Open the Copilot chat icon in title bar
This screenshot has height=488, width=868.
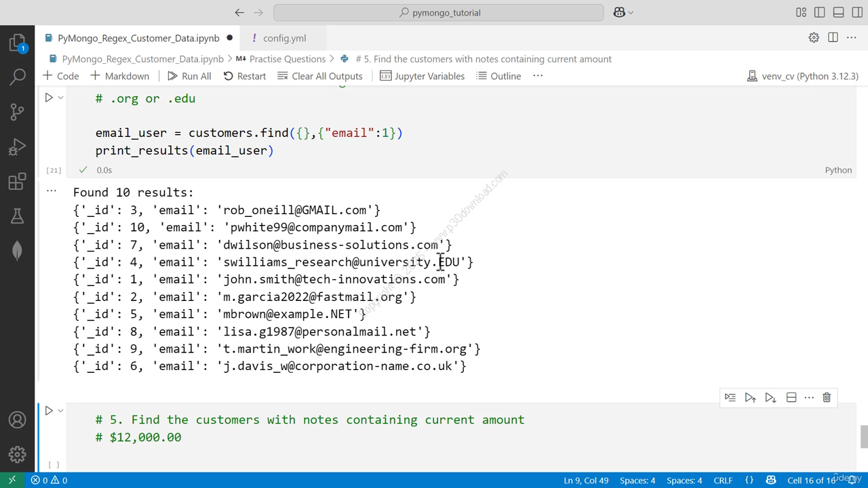618,12
